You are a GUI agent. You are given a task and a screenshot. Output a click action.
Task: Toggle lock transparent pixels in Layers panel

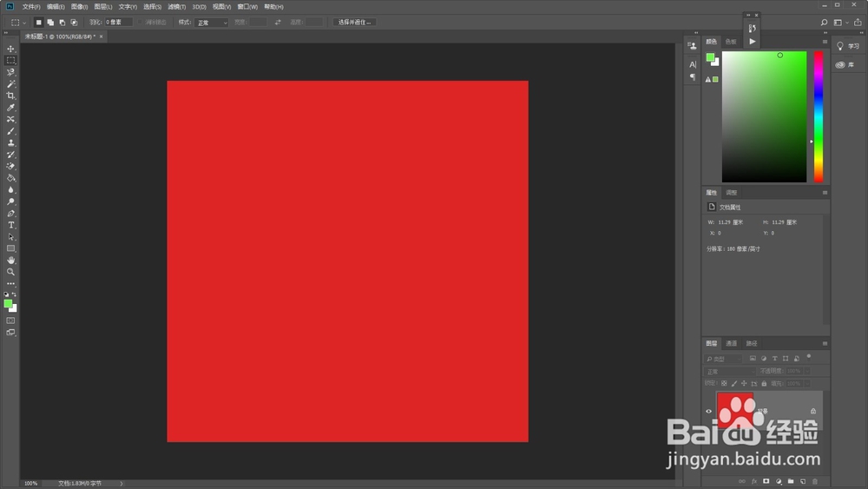pos(724,383)
